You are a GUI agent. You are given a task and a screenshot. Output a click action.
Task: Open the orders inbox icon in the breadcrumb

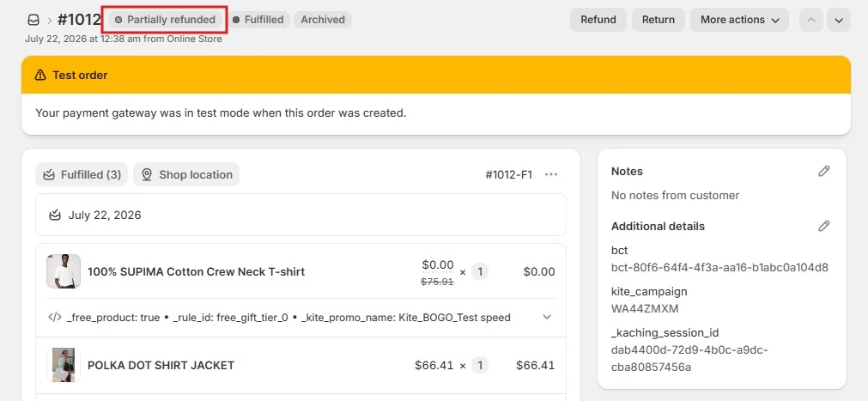click(33, 20)
